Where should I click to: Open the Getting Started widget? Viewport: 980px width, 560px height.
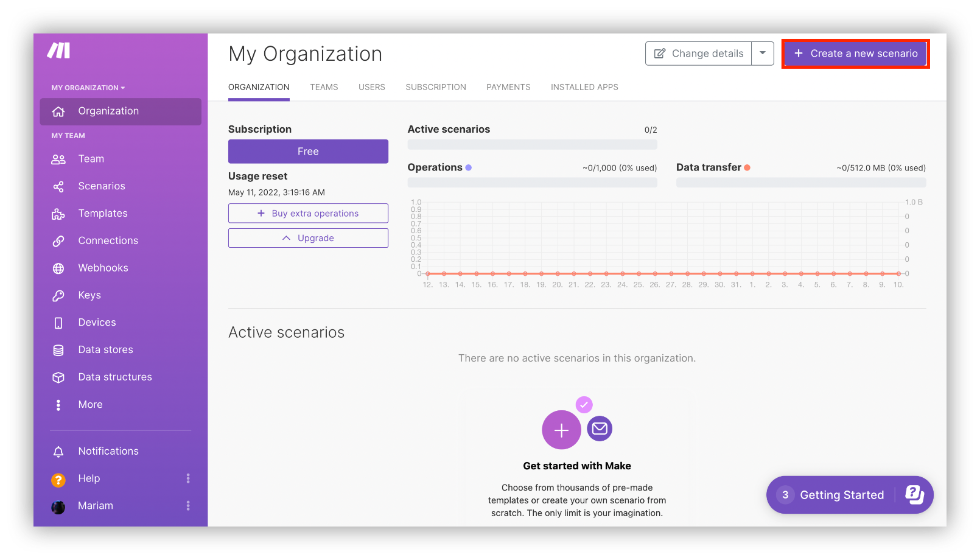pos(850,495)
